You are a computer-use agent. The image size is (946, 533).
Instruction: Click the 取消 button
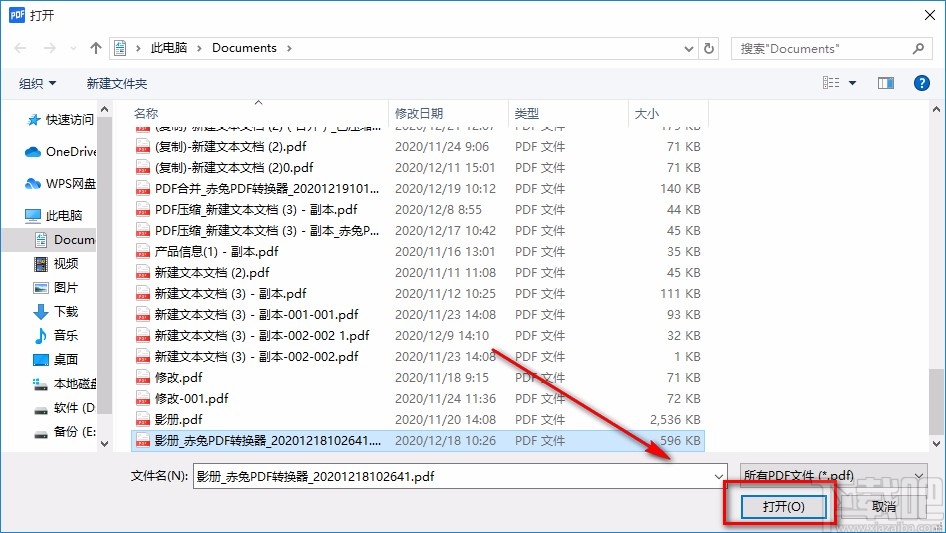883,506
